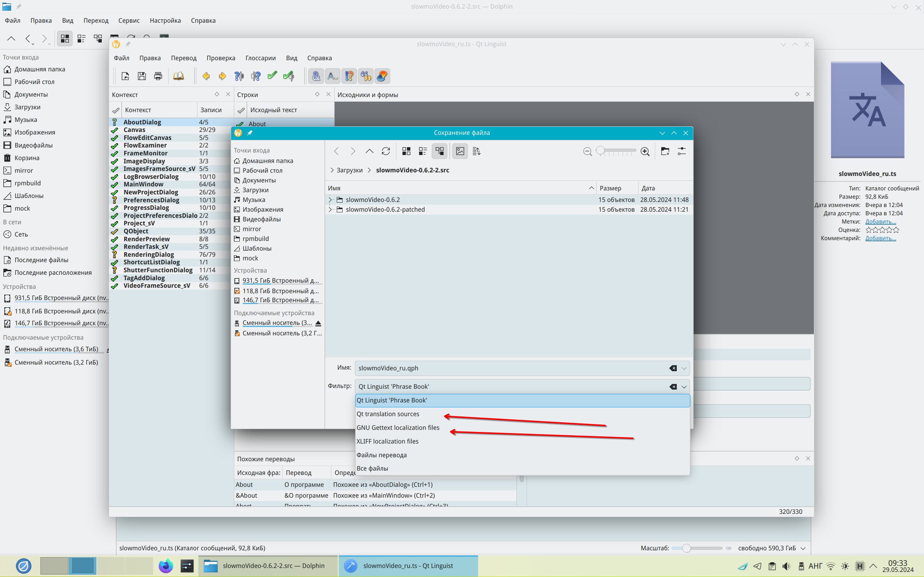Click the print icon in Linguist toolbar
The width and height of the screenshot is (924, 577).
coord(158,76)
